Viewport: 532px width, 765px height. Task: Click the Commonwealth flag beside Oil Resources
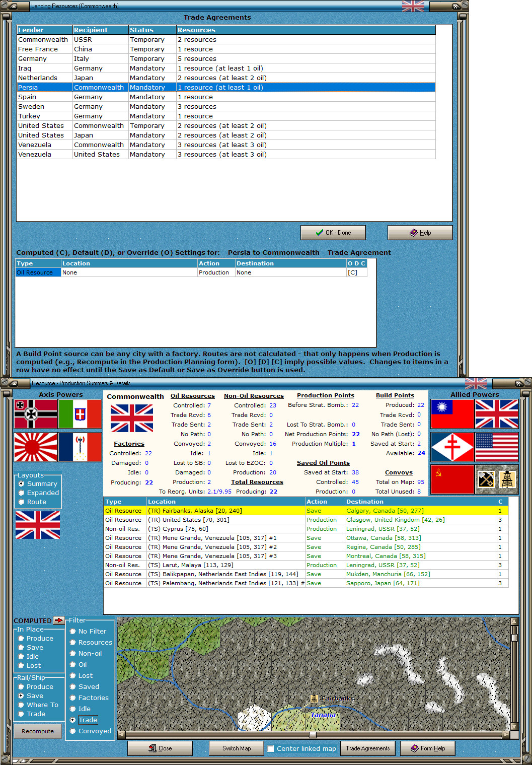pyautogui.click(x=132, y=418)
